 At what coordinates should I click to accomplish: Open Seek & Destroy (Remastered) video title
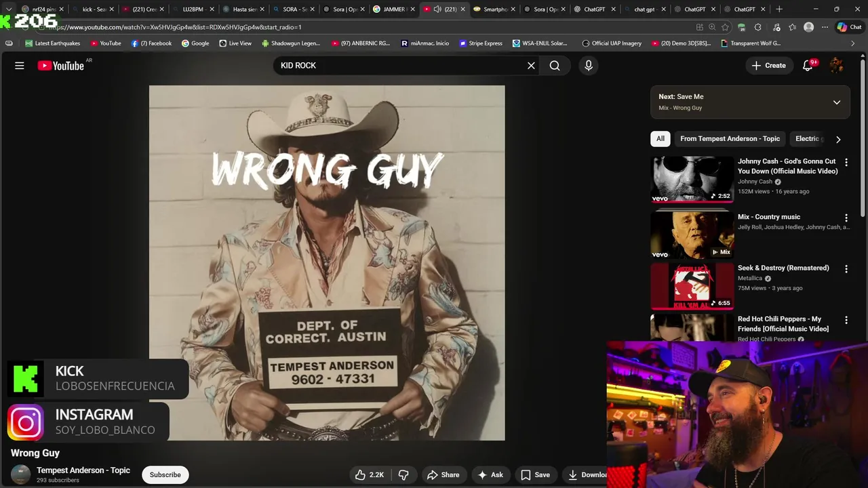click(x=783, y=268)
